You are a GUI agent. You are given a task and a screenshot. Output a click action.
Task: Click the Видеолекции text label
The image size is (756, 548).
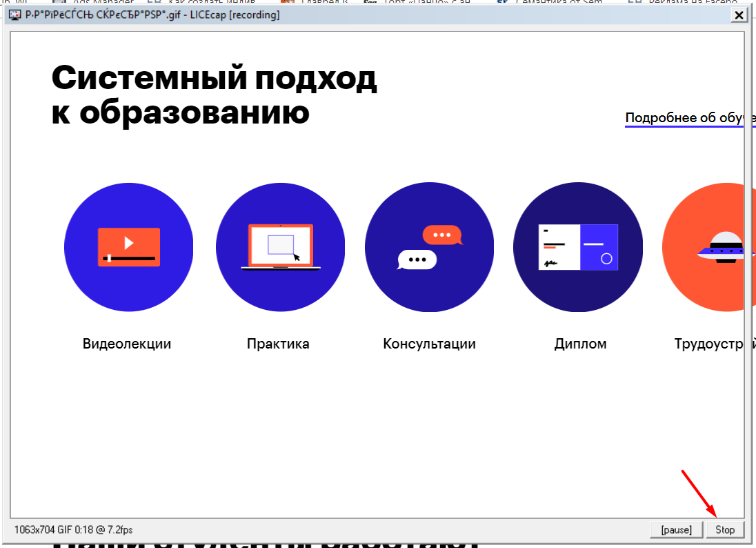[x=127, y=344]
